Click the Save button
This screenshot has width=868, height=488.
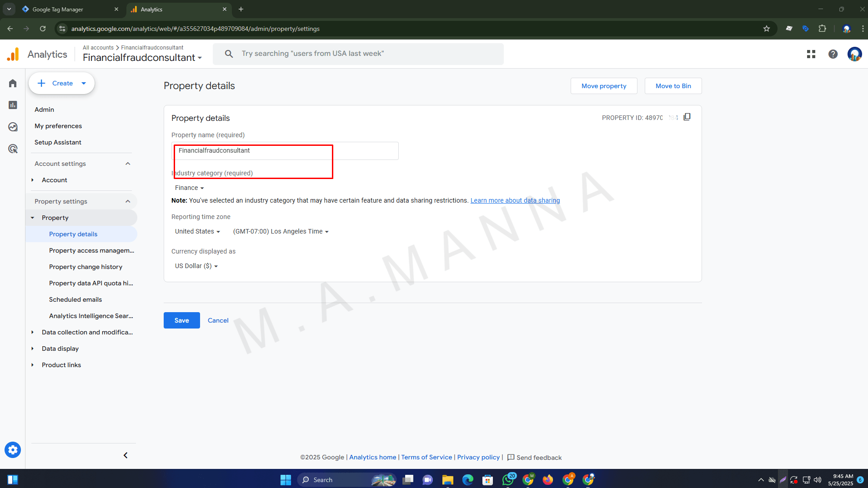click(181, 320)
